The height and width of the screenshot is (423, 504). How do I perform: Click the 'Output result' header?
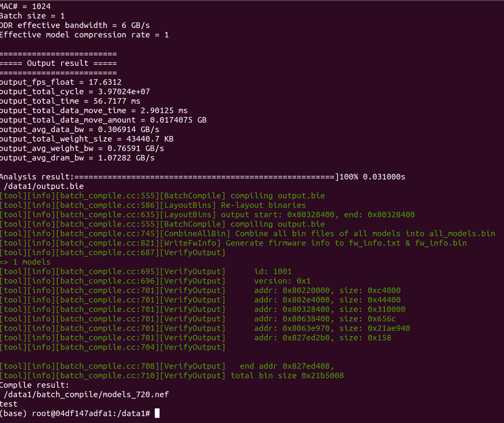[58, 63]
